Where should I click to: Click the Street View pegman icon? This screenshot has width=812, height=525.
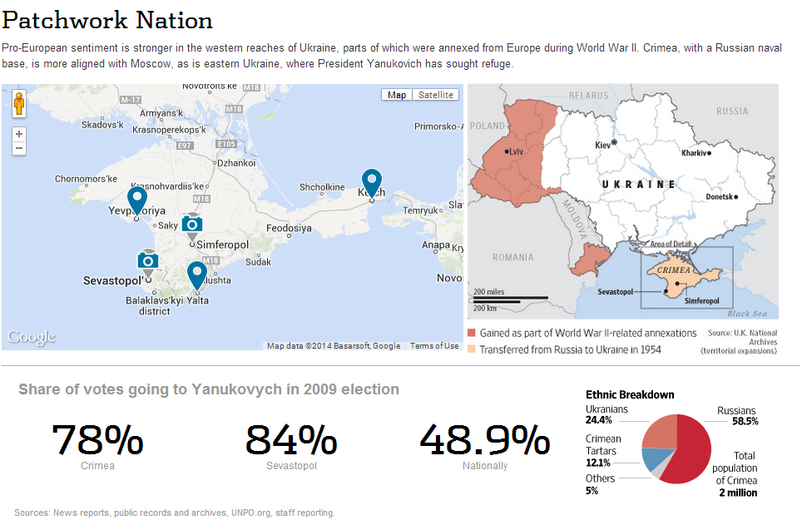click(x=19, y=103)
